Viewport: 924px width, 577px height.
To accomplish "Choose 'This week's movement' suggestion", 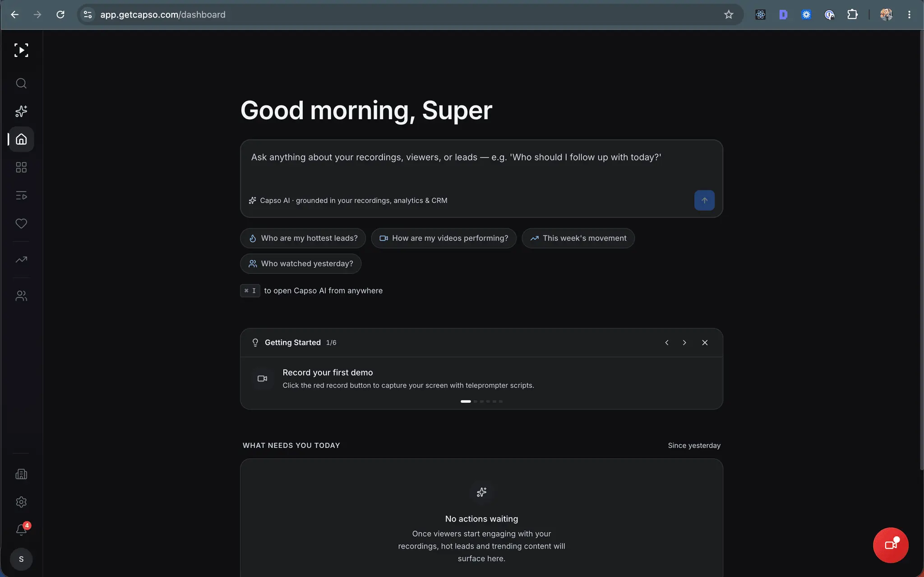I will (578, 238).
